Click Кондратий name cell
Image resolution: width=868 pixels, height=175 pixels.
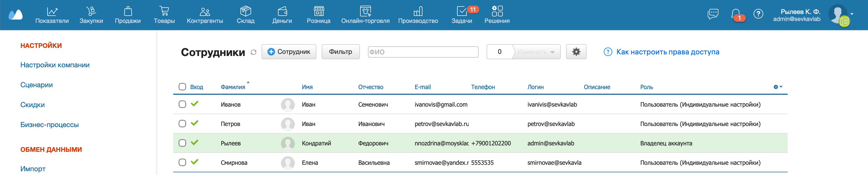point(316,143)
